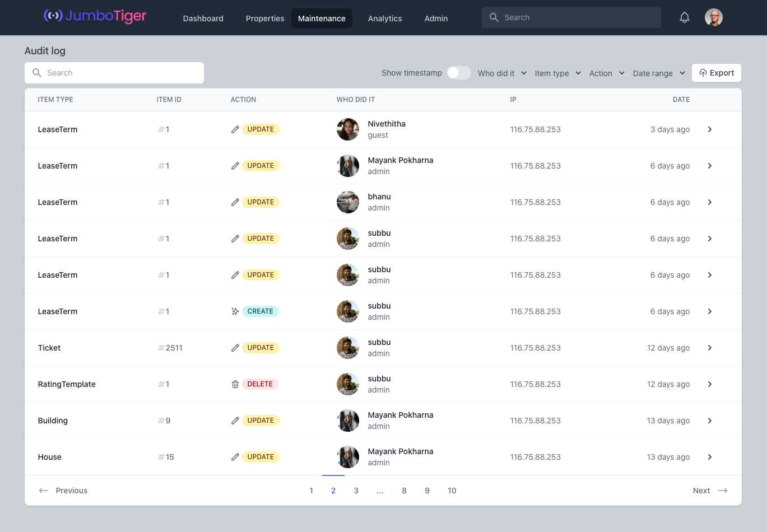Open the Action filter dropdown

[607, 73]
